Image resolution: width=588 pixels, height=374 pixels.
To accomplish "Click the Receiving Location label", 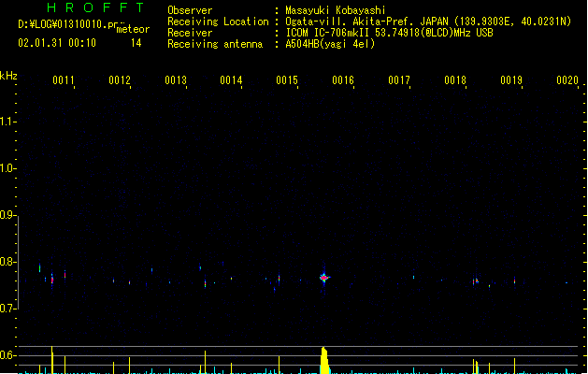I will click(x=218, y=22).
